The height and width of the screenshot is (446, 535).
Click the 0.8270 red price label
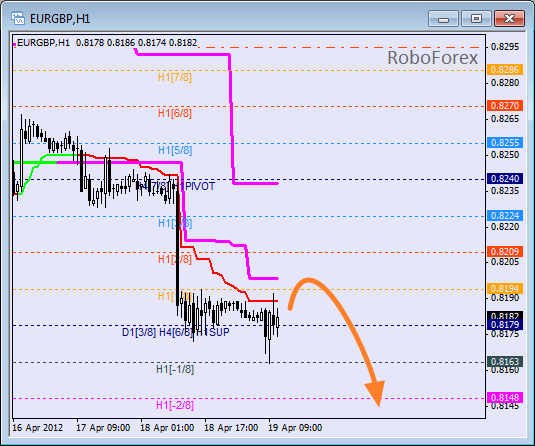click(505, 105)
